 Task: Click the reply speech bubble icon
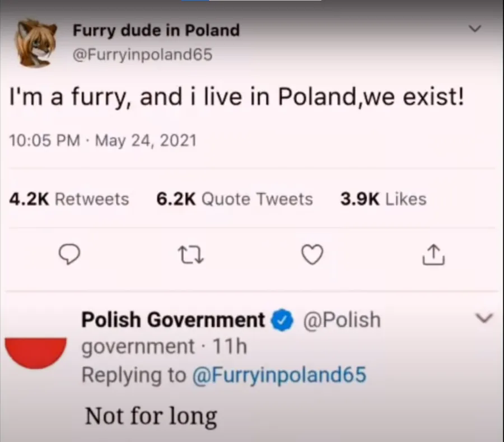tap(69, 254)
